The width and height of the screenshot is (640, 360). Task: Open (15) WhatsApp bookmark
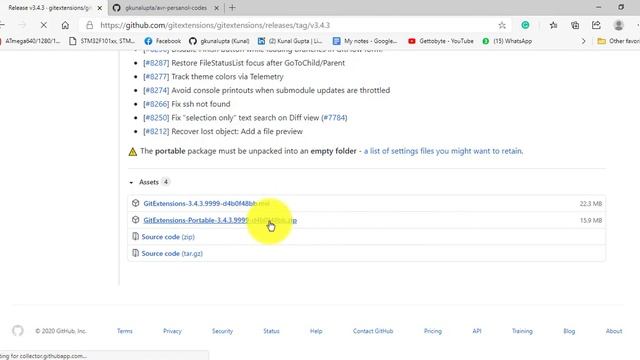507,41
